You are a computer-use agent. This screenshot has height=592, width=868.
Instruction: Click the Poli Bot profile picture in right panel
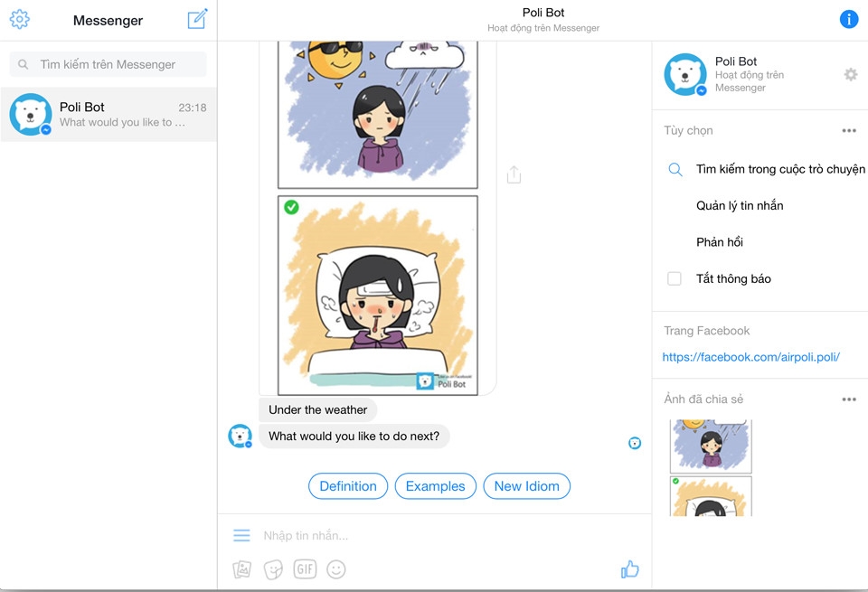[685, 74]
